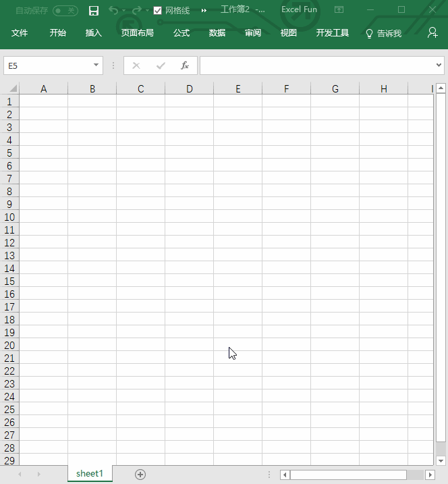Open the 插入 ribbon tab
The image size is (448, 484).
pyautogui.click(x=94, y=33)
